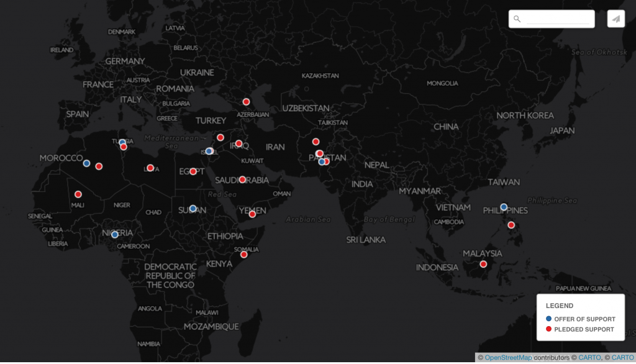The width and height of the screenshot is (636, 364).
Task: Click the MOZAMBIQUE map label
Action: point(211,327)
